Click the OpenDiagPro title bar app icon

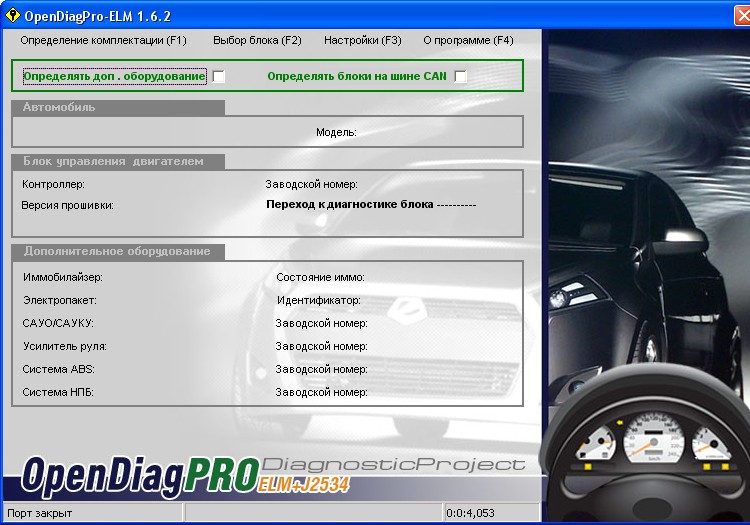(x=11, y=15)
